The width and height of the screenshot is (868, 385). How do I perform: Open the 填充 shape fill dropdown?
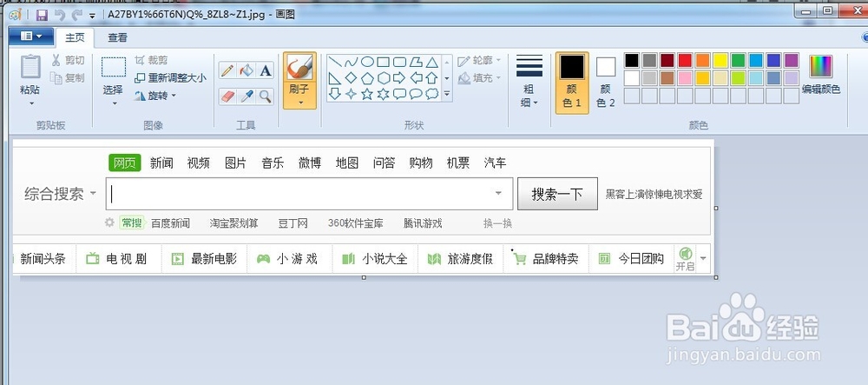click(479, 78)
